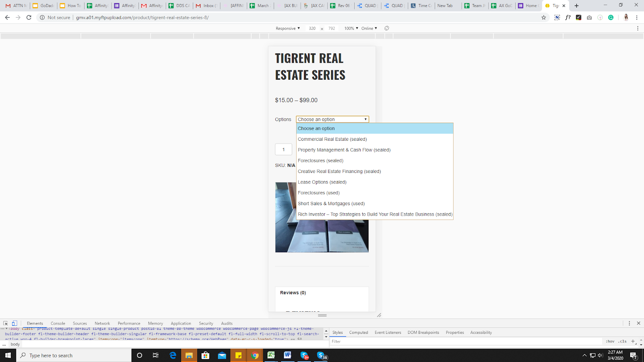Activate the DevTools element inspector arrow
This screenshot has width=644, height=362.
point(6,323)
